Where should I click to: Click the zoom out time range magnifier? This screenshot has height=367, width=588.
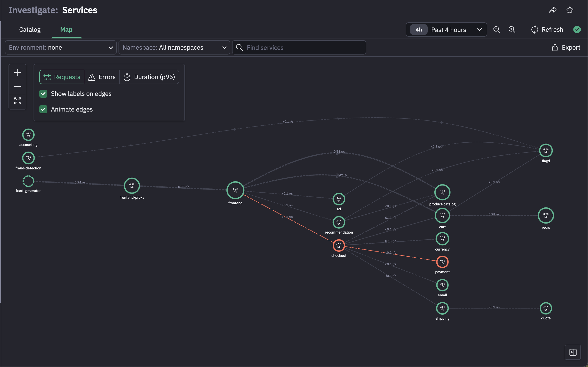(x=497, y=30)
